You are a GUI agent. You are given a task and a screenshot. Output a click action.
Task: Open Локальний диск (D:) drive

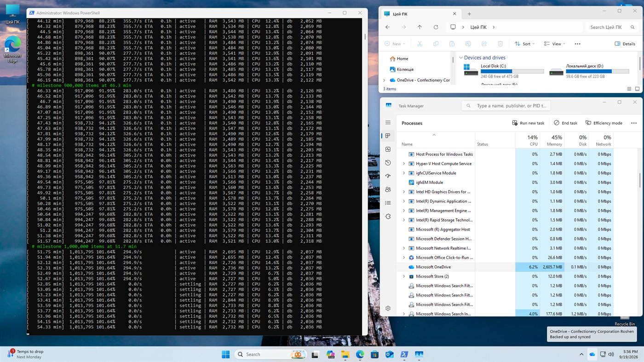pyautogui.click(x=589, y=71)
